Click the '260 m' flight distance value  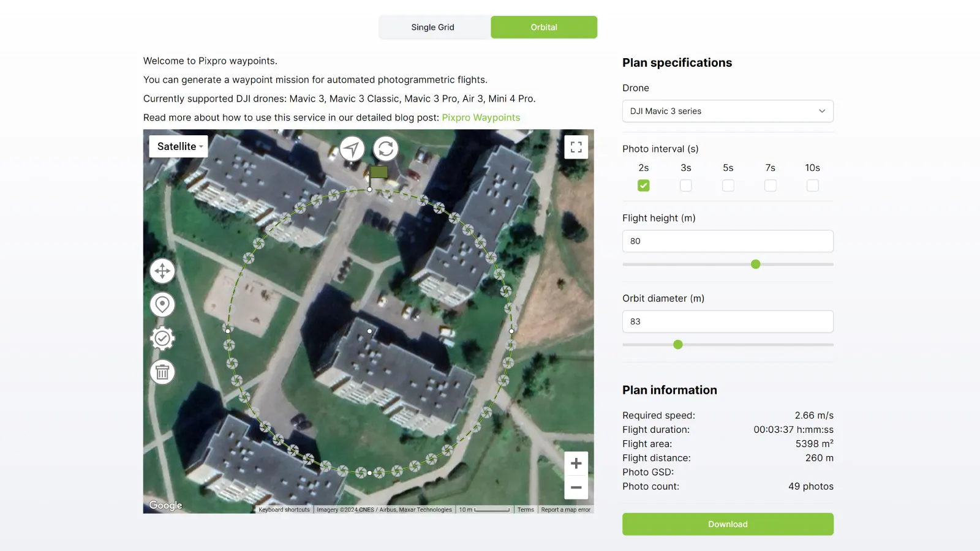(819, 458)
